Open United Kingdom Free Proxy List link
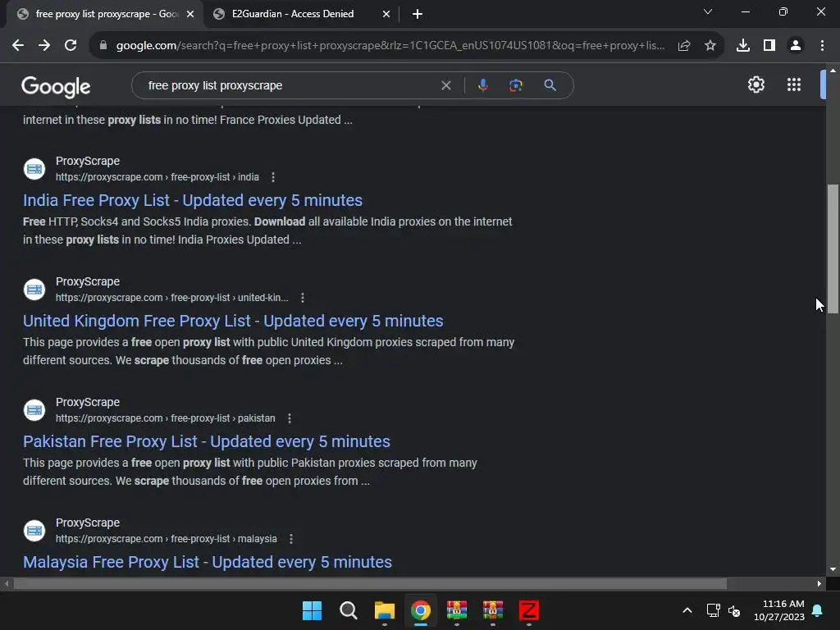Screen dimensions: 840x630 [233, 321]
